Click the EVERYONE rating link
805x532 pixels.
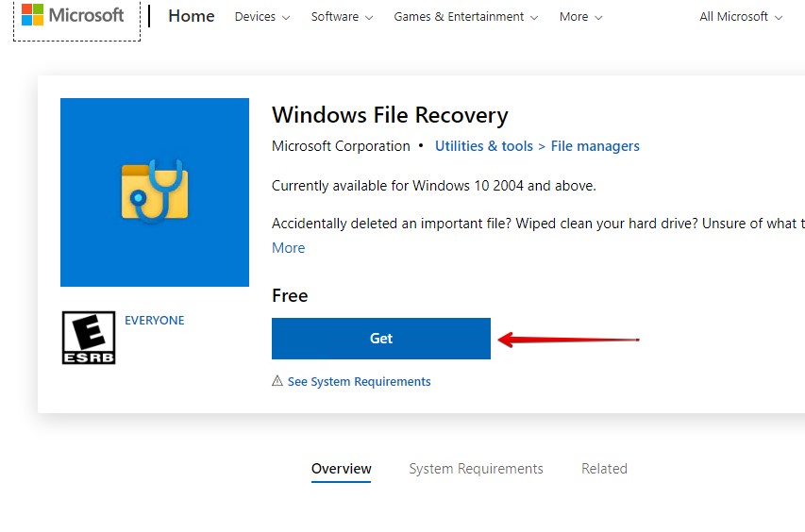tap(155, 320)
